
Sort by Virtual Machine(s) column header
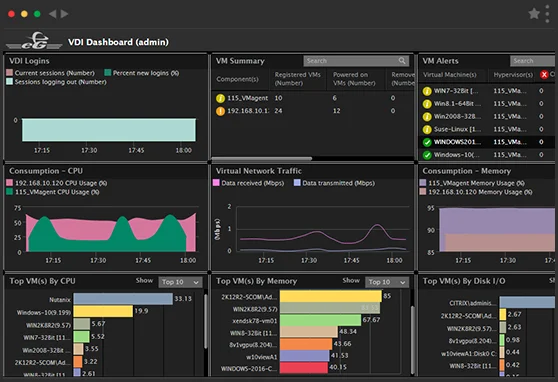pyautogui.click(x=449, y=75)
